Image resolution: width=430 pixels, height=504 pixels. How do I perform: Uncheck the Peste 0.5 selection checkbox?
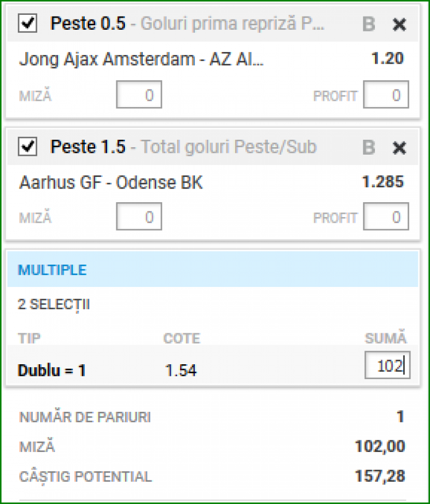(x=28, y=23)
